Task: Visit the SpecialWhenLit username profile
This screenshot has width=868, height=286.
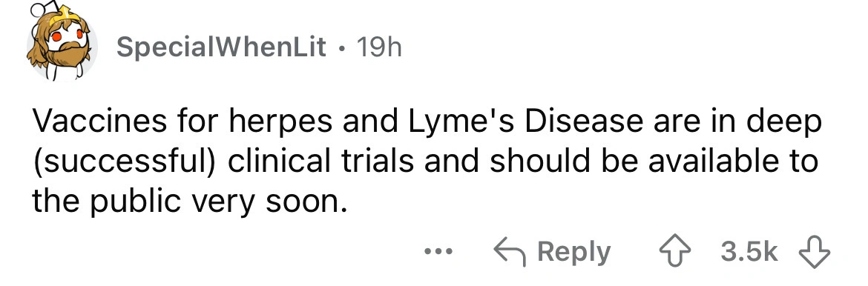Action: pos(221,49)
